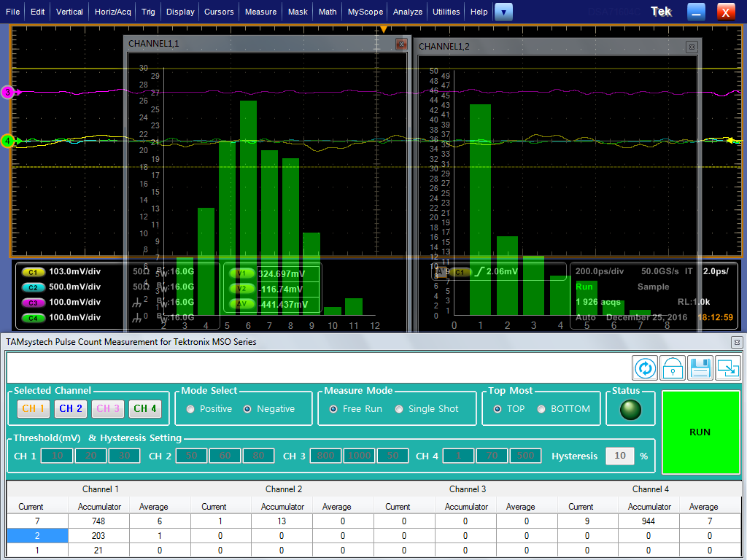Viewport: 747px width, 560px height.
Task: Click CH 4 threshold field showing 500
Action: click(525, 456)
